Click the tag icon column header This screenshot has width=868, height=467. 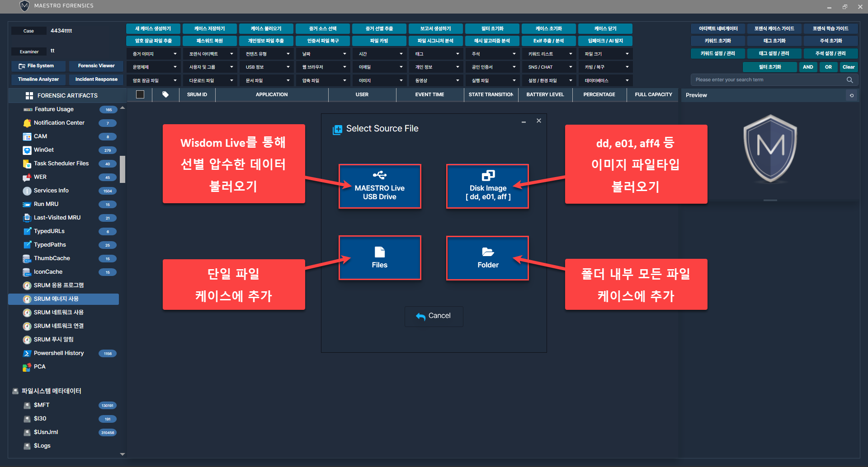[165, 95]
